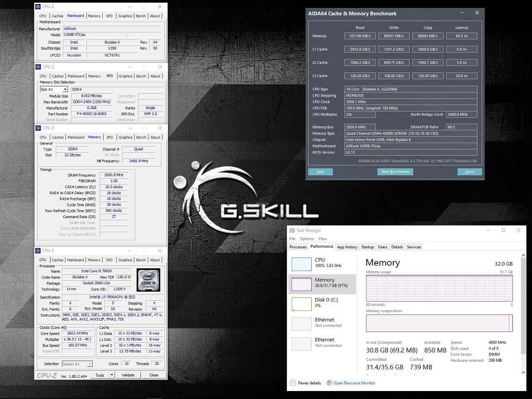Click the Memory usage bar graph
The width and height of the screenshot is (532, 399).
point(438,288)
